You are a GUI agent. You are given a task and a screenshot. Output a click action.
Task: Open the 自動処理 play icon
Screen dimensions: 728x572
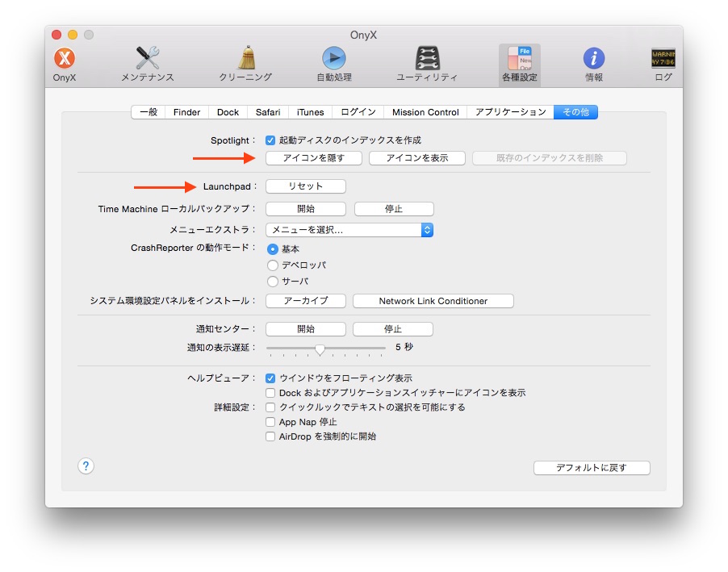point(334,64)
